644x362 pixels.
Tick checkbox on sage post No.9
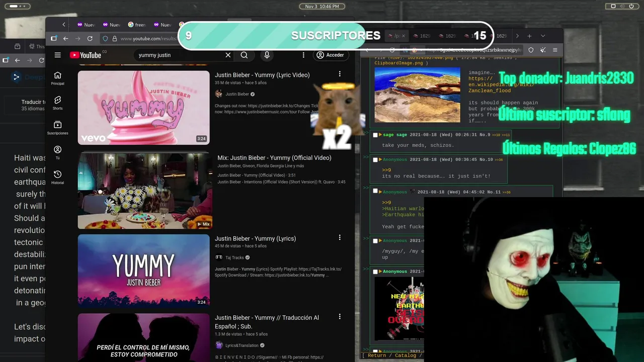click(x=375, y=135)
